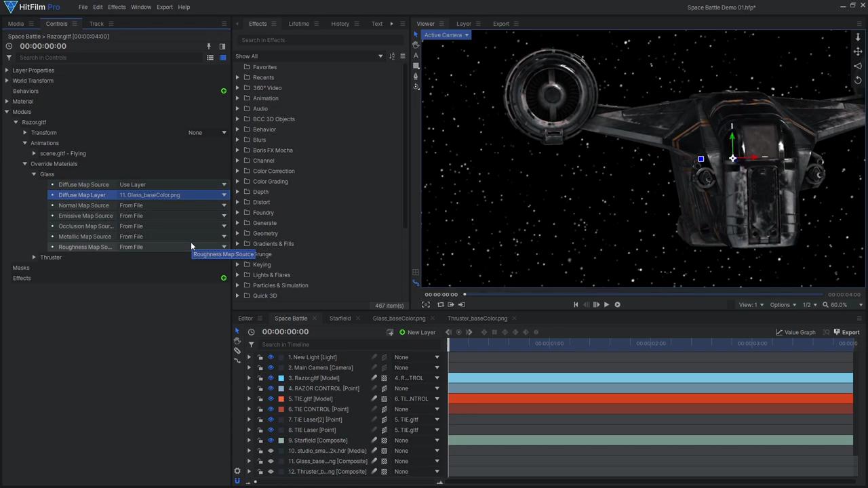Open the Window menu

[x=141, y=7]
